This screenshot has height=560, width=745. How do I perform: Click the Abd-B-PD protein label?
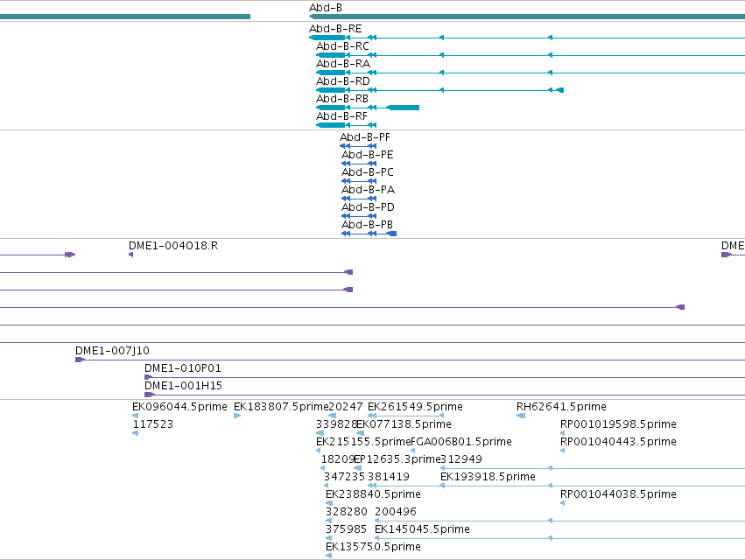(368, 207)
